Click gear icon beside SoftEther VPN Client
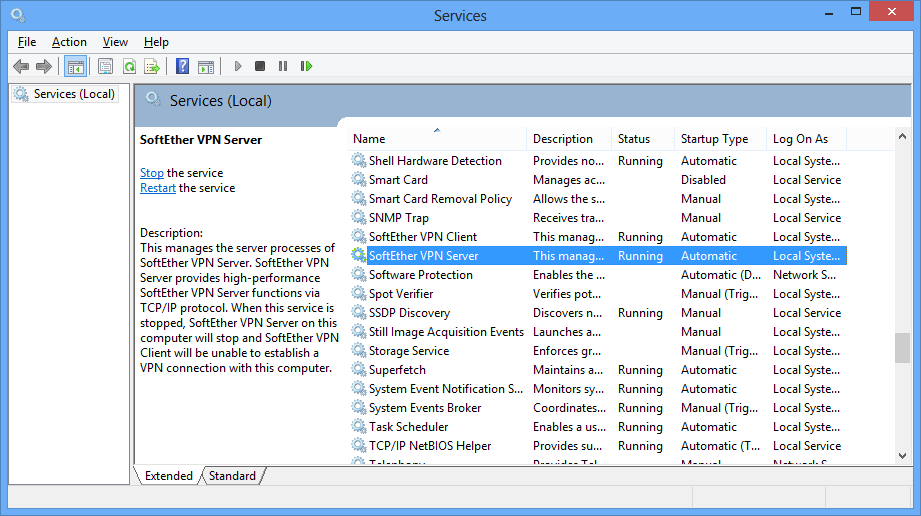The height and width of the screenshot is (516, 921). 359,236
